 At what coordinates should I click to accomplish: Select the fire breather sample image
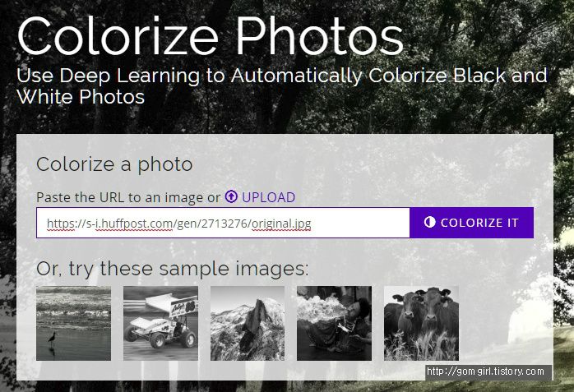pos(334,323)
